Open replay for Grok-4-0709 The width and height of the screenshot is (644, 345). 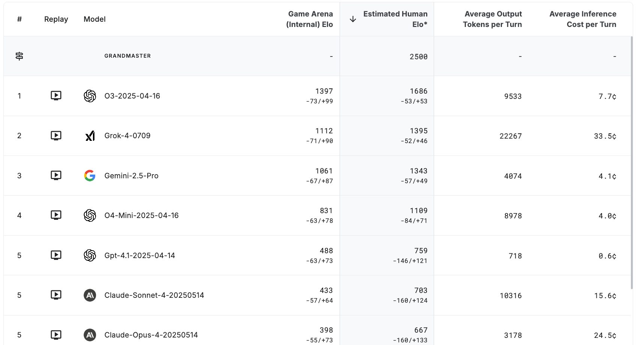(56, 136)
